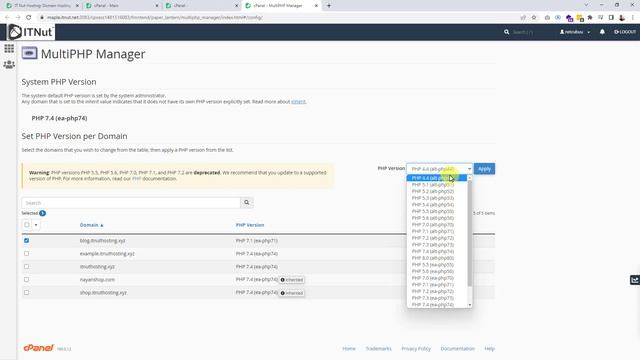Collapse the PHP Version combo box
640x360 pixels.
[439, 169]
